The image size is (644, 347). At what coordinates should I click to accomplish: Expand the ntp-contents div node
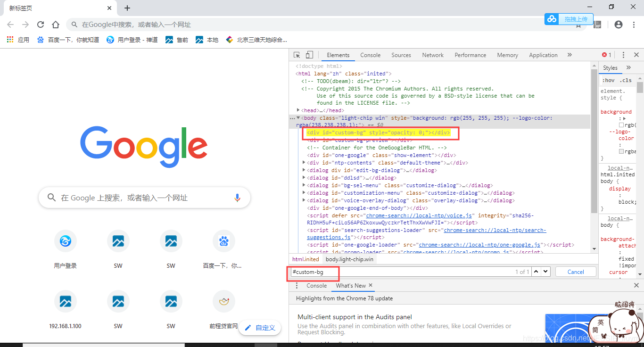[x=304, y=163]
